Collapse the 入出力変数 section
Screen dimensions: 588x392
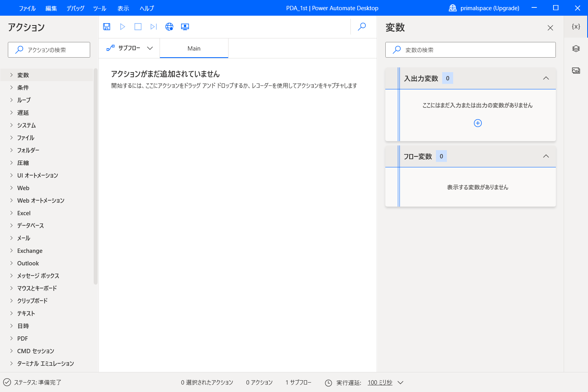click(546, 78)
